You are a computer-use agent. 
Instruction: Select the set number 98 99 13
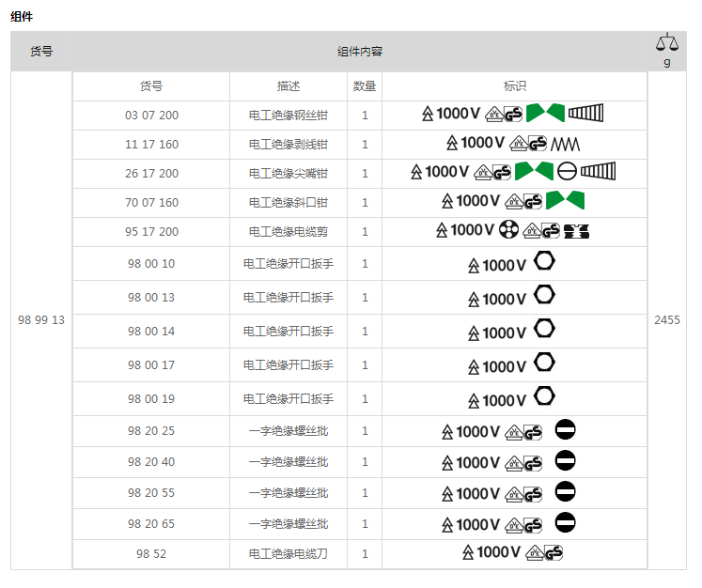tap(41, 320)
